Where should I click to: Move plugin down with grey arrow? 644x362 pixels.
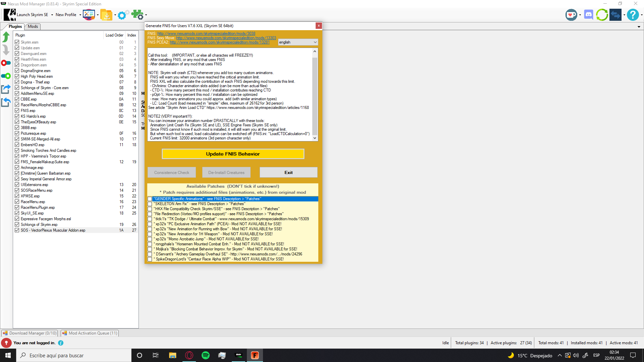tap(6, 50)
